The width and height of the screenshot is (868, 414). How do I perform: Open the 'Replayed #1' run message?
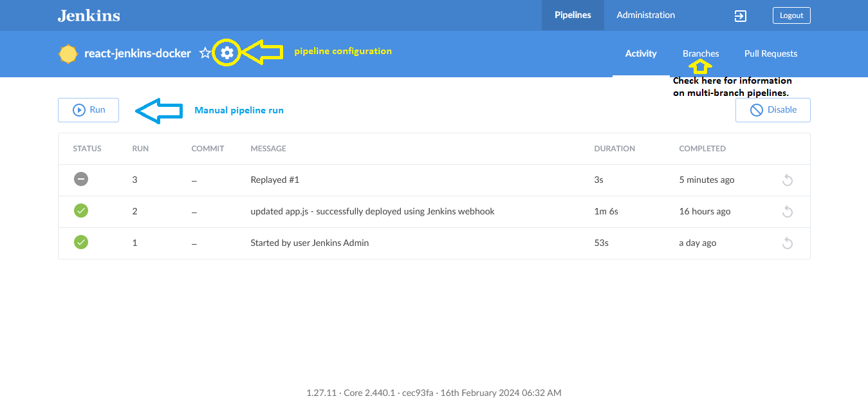click(275, 180)
